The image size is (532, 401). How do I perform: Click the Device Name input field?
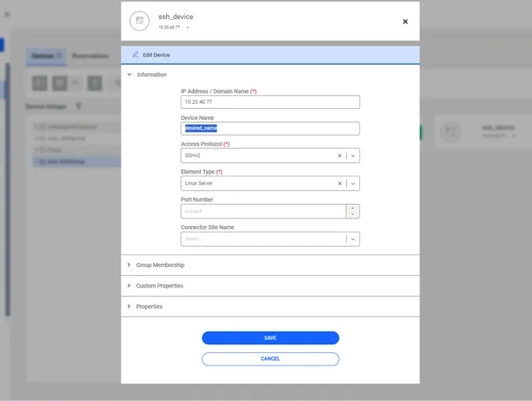270,128
